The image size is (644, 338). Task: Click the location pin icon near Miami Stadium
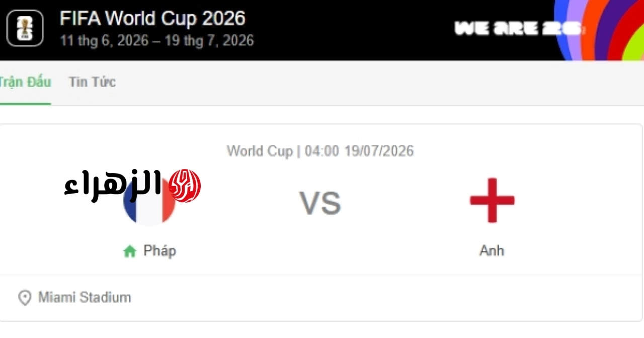[25, 298]
